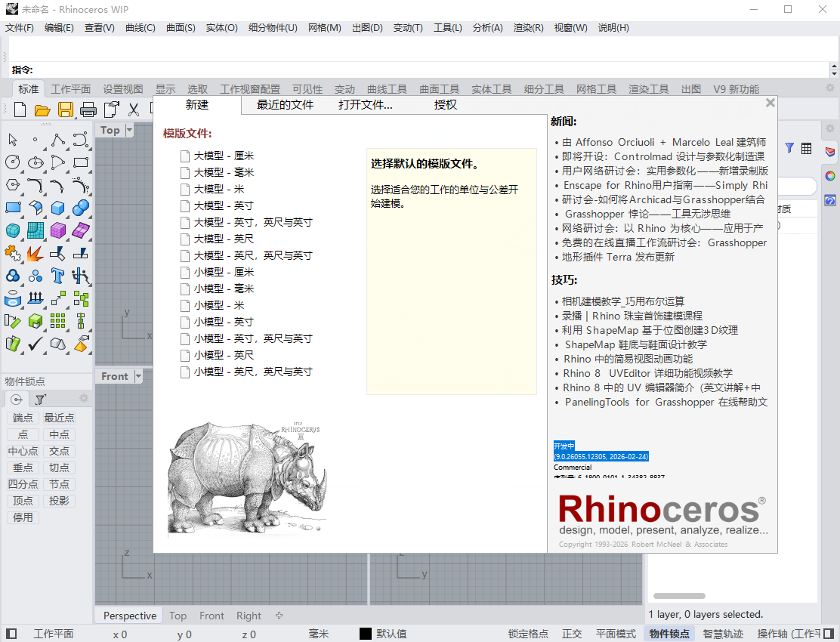
Task: Click the Explode icon
Action: [x=36, y=253]
